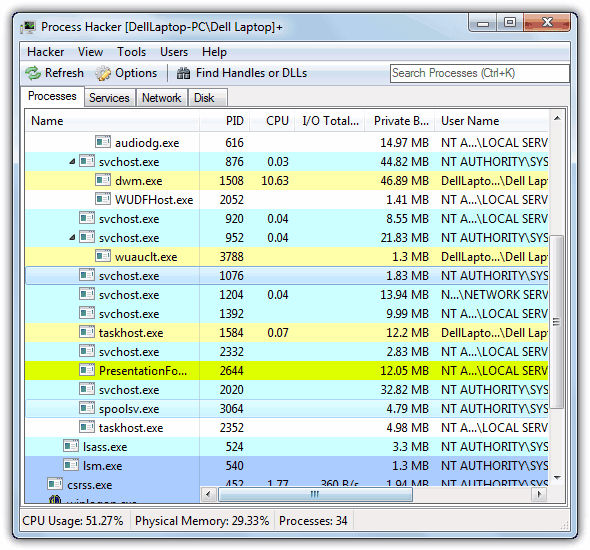Open the Hacker menu
The height and width of the screenshot is (550, 590).
(x=46, y=52)
